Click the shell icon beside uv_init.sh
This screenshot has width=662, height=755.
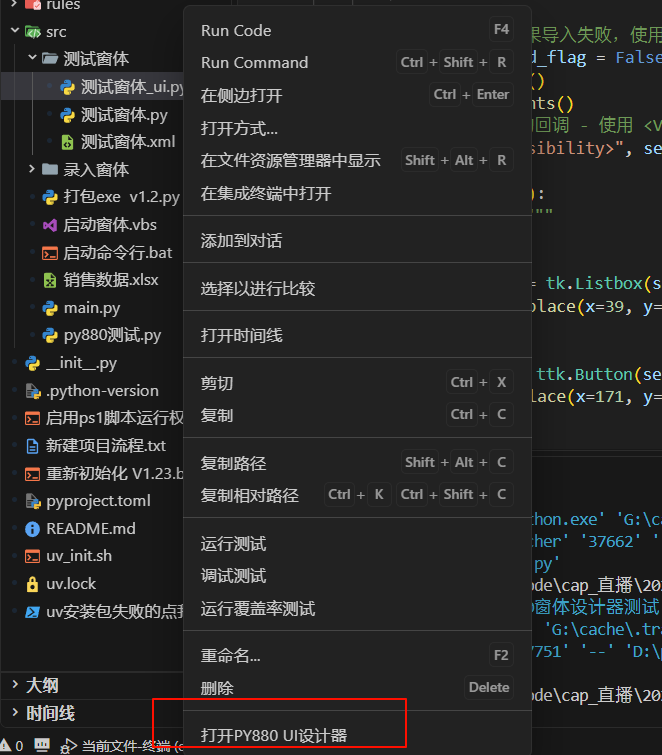(x=32, y=557)
